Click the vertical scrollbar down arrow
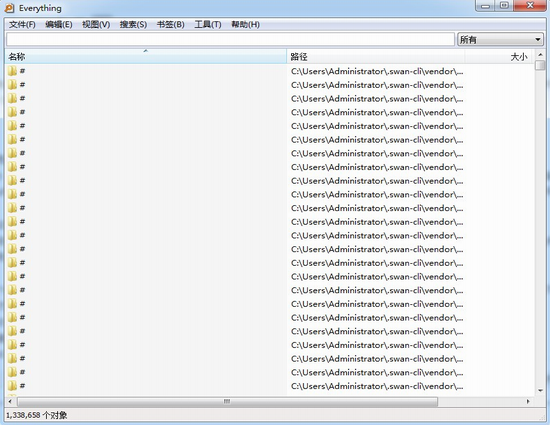This screenshot has width=550, height=425. click(540, 391)
